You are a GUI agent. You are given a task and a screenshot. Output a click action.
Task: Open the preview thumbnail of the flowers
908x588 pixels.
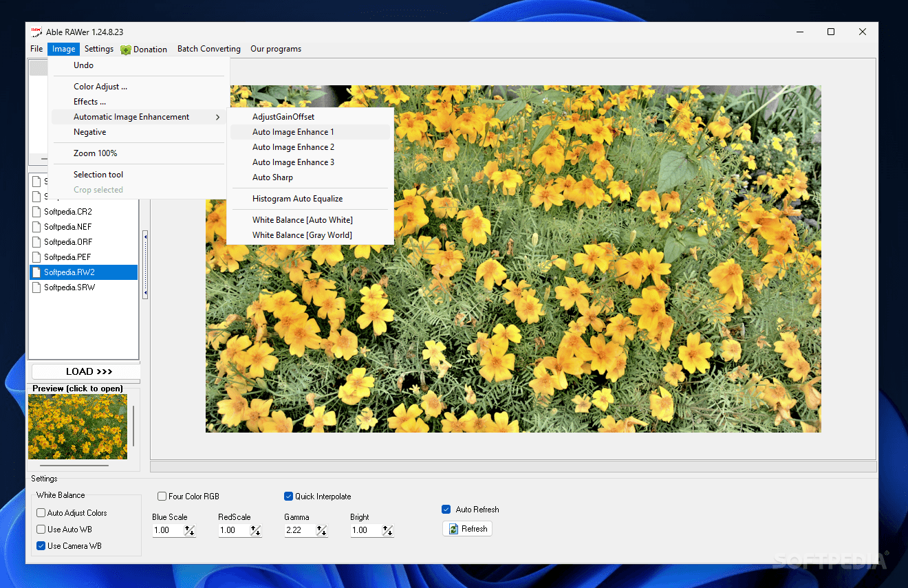(x=78, y=426)
